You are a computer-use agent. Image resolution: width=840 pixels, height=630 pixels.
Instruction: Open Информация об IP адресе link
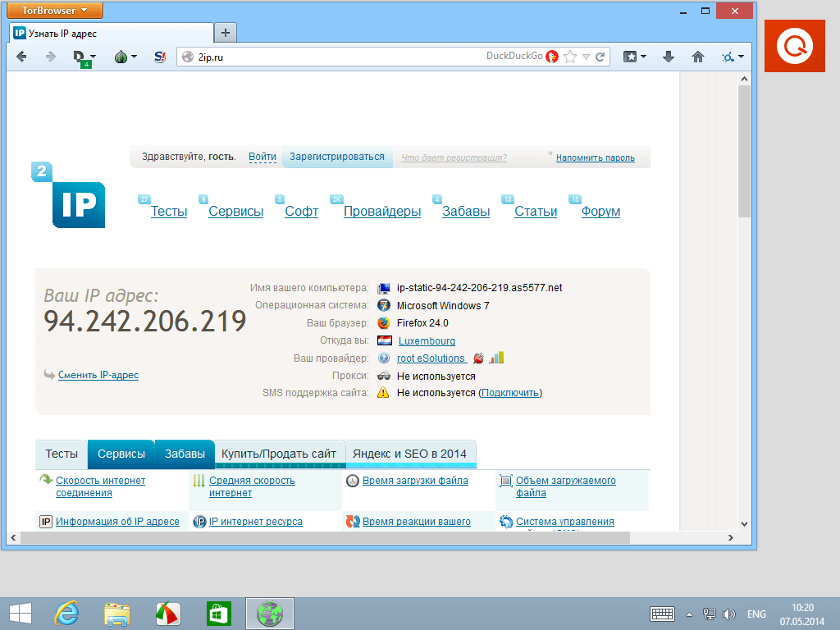click(x=117, y=521)
